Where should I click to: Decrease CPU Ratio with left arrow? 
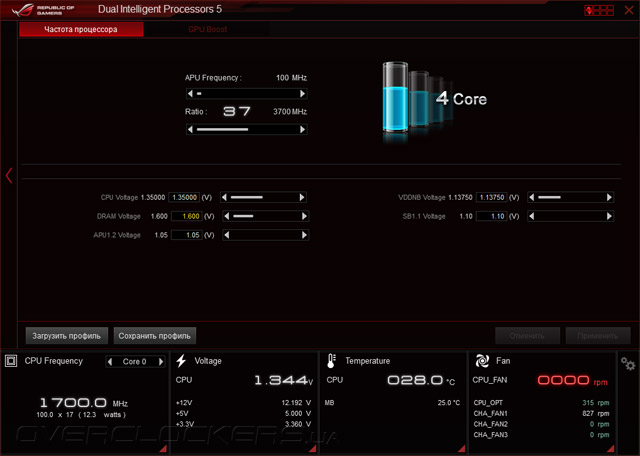(190, 129)
